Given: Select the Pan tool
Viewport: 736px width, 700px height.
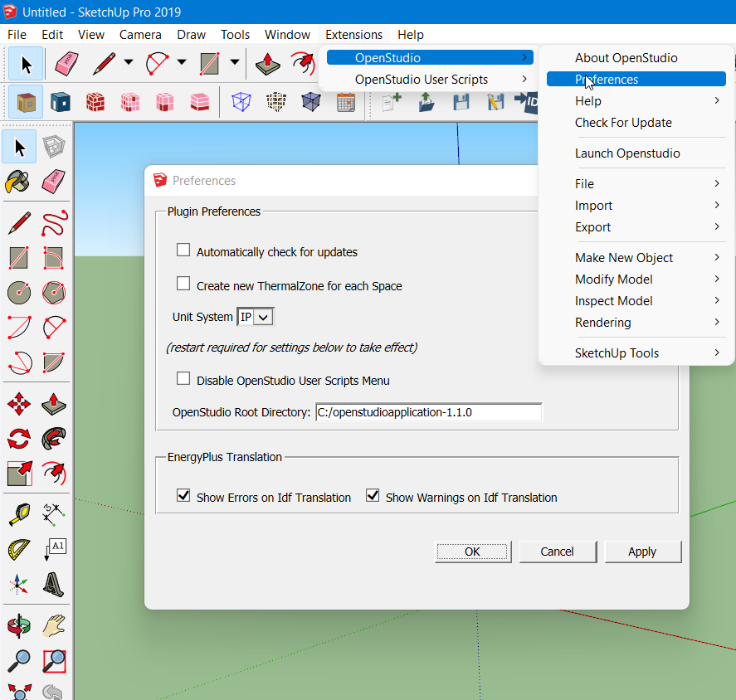Looking at the screenshot, I should (x=52, y=627).
